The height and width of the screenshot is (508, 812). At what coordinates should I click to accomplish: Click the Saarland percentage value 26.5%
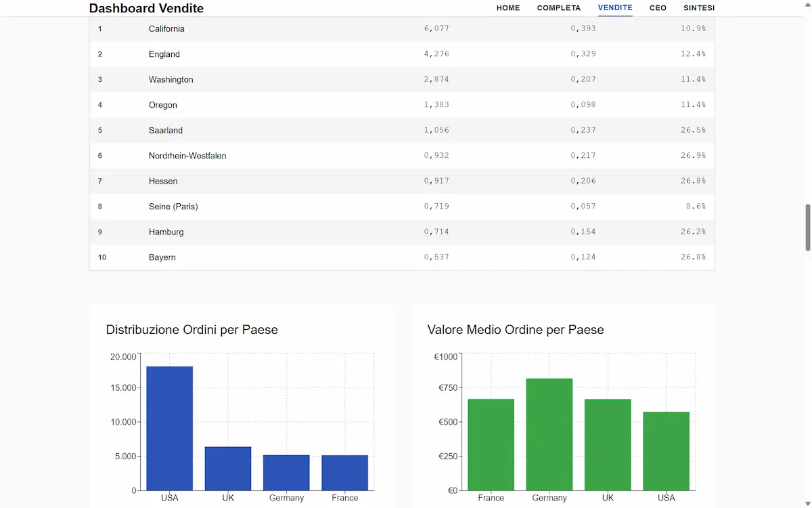coord(693,130)
